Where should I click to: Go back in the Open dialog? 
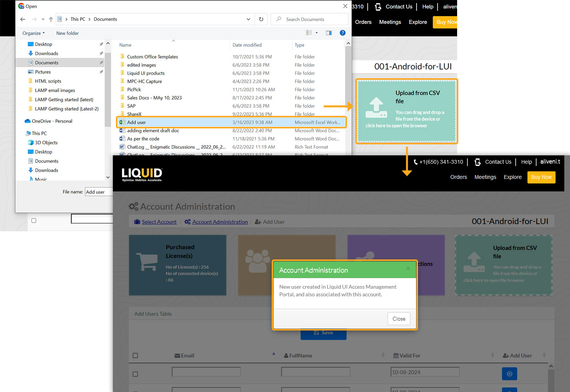click(x=22, y=19)
